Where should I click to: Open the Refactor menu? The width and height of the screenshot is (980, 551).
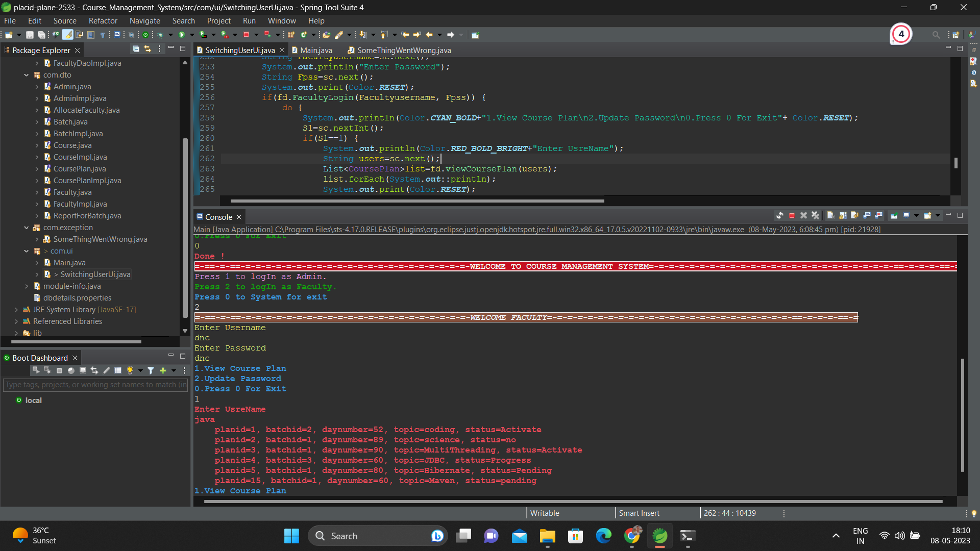(x=103, y=21)
